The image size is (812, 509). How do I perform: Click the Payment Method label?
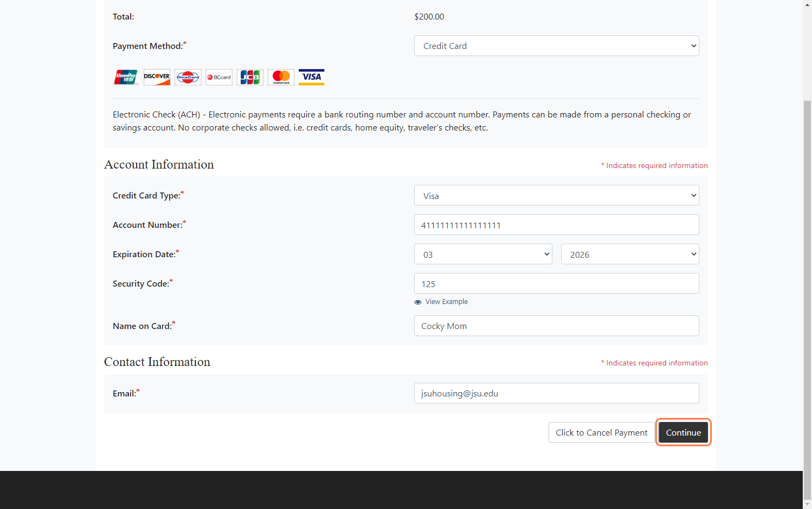[149, 46]
